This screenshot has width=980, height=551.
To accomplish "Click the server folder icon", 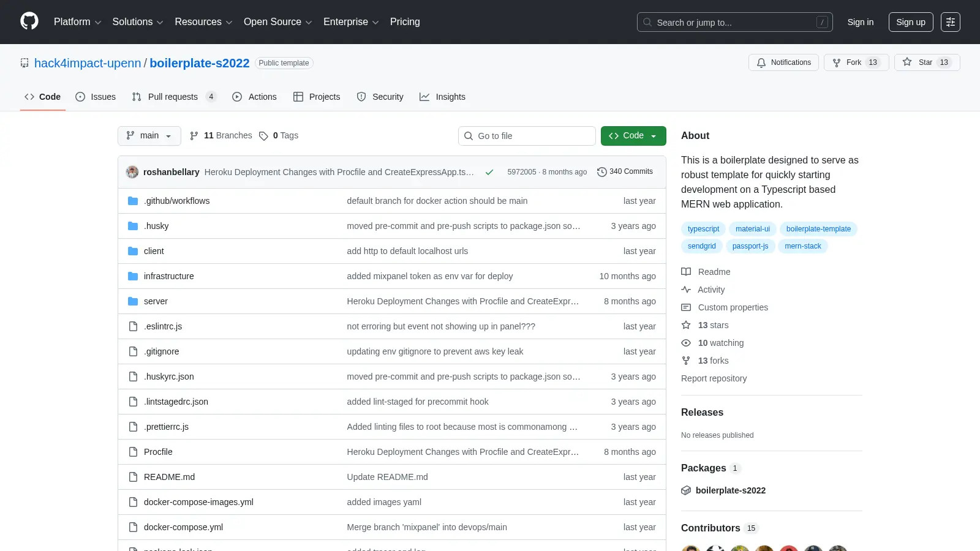I will pos(133,301).
